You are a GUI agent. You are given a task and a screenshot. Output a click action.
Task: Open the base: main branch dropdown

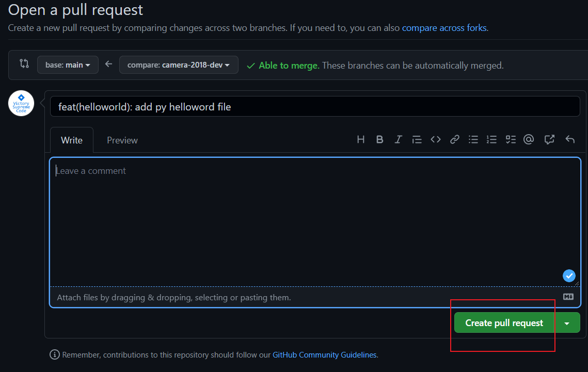68,65
